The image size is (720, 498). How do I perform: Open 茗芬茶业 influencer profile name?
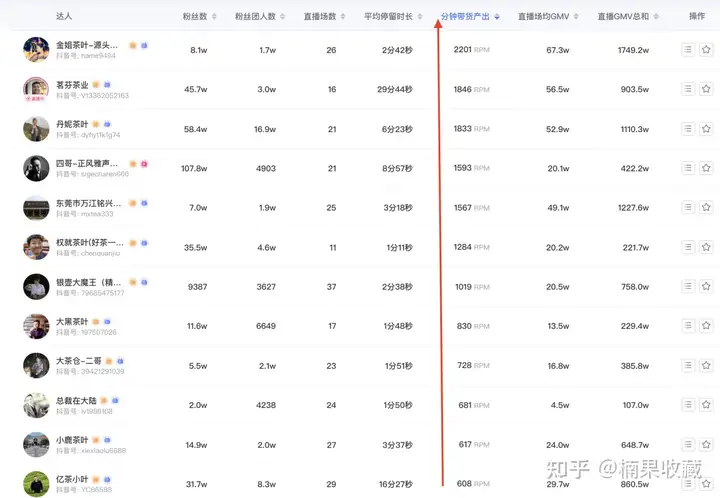[x=72, y=85]
